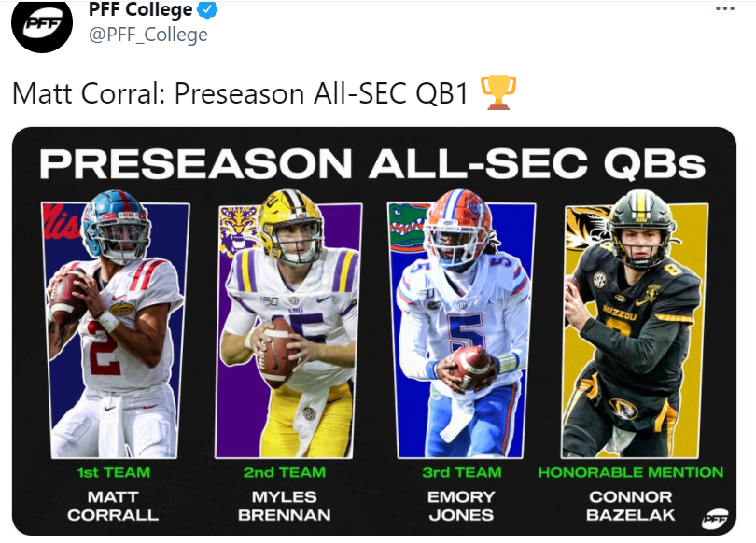756x543 pixels.
Task: Click the "EMORY JONES" name caption
Action: (x=461, y=506)
